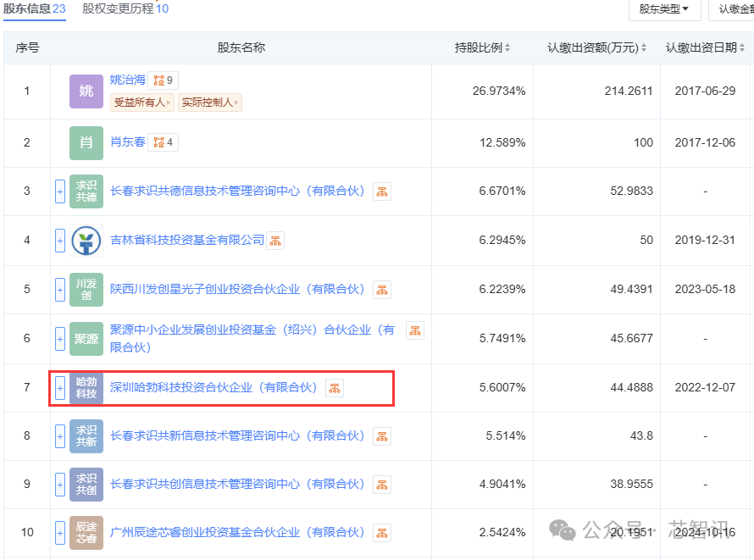Open the related-companies icon beside 姚治海

tap(163, 80)
